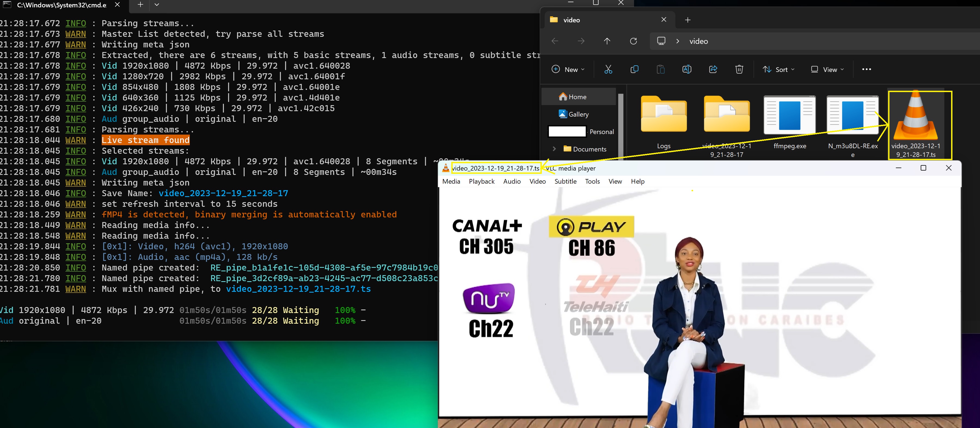Viewport: 980px width, 428px height.
Task: Click the Rename icon in Explorer toolbar
Action: [687, 69]
